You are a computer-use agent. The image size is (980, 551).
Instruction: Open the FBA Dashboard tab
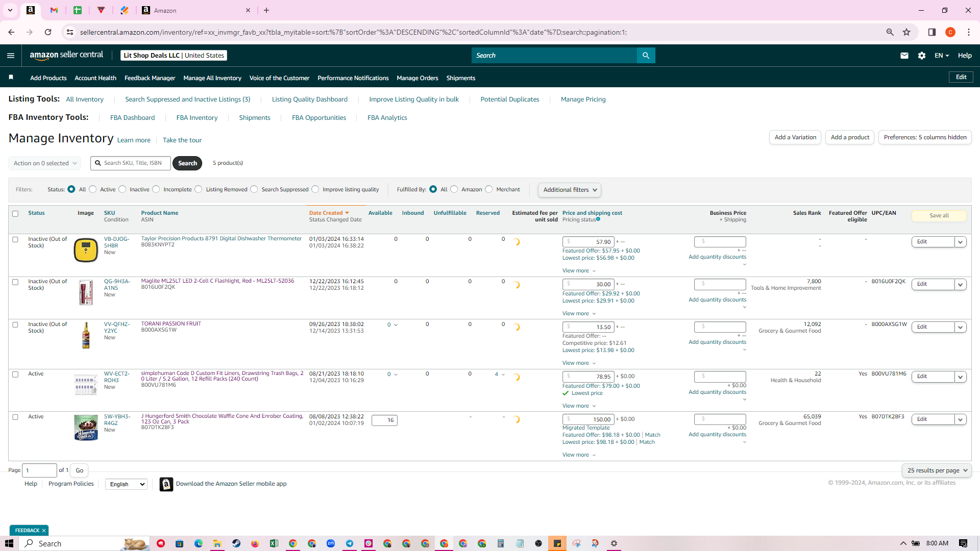tap(132, 118)
